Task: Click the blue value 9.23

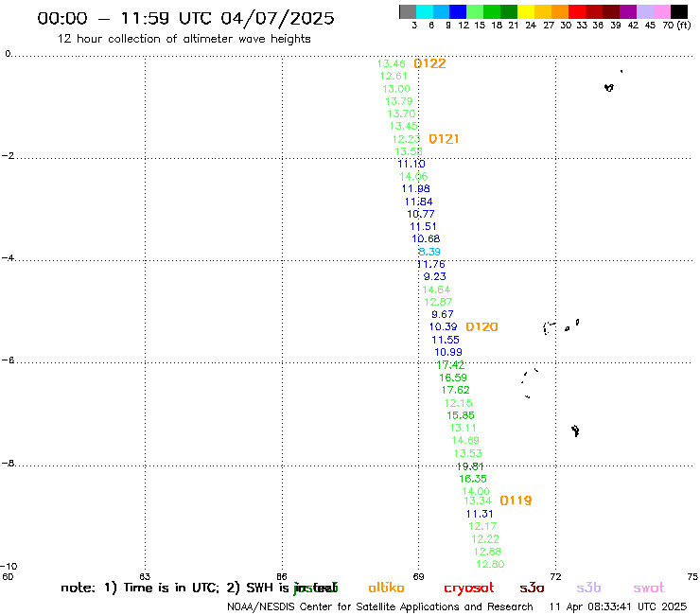Action: coord(434,276)
